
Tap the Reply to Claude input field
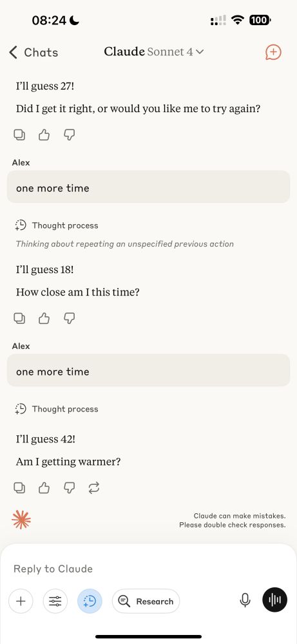pos(148,569)
